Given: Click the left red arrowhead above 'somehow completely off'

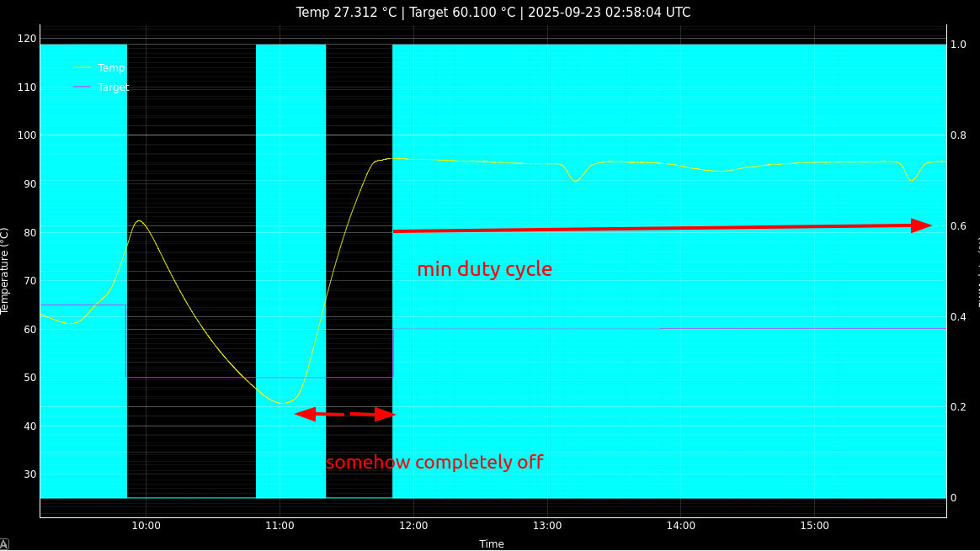Looking at the screenshot, I should tap(305, 414).
